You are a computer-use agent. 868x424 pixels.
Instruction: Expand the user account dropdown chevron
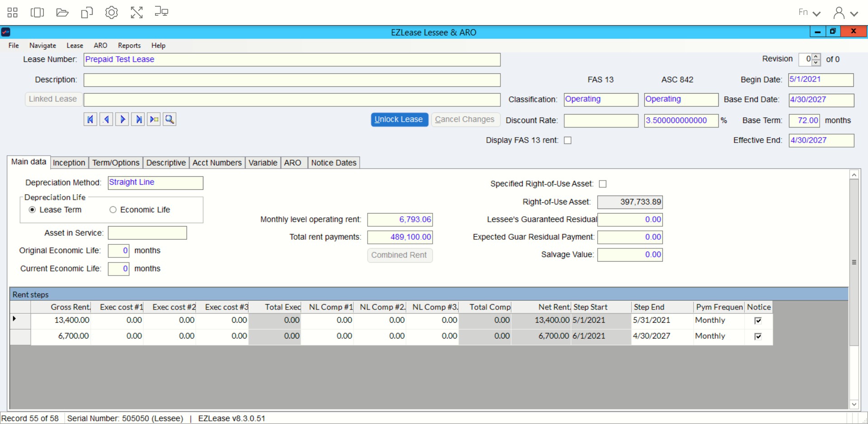(x=854, y=14)
